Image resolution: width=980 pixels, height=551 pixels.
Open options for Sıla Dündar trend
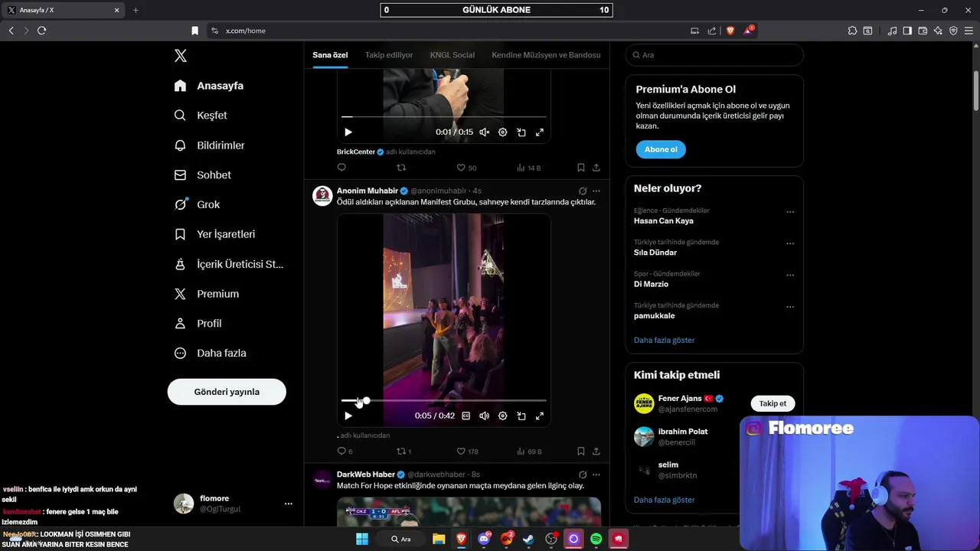[x=790, y=243]
